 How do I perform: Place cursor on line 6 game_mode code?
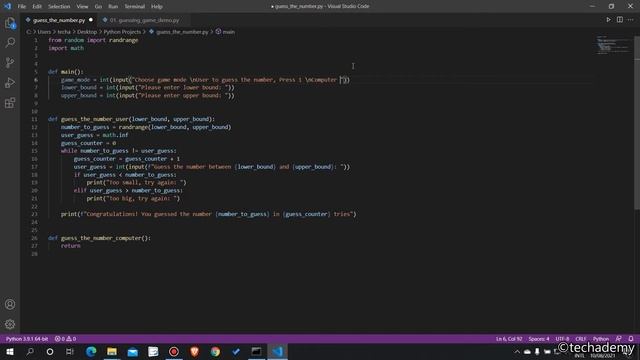pyautogui.click(x=205, y=80)
